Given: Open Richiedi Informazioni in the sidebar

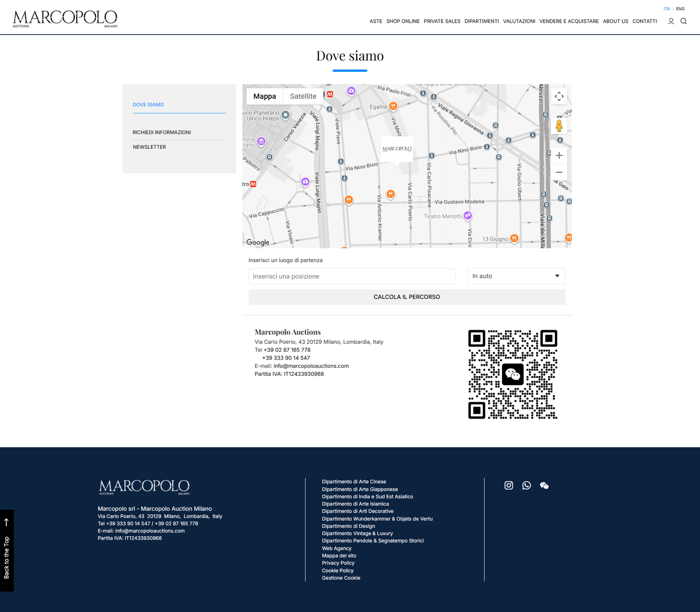Looking at the screenshot, I should coord(162,133).
